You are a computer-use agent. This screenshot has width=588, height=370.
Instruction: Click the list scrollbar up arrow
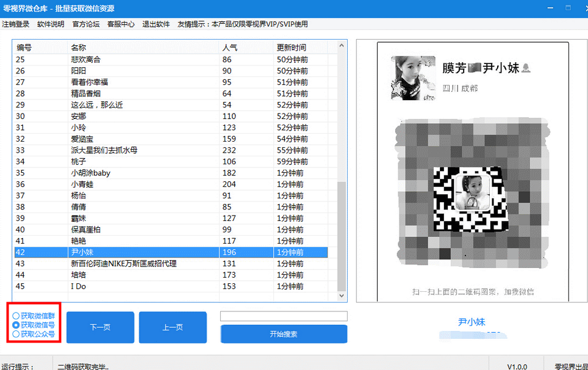pos(342,45)
